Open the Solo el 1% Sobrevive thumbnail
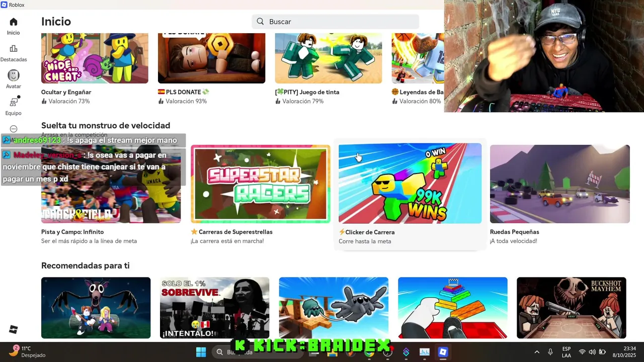This screenshot has height=362, width=644. (x=214, y=308)
